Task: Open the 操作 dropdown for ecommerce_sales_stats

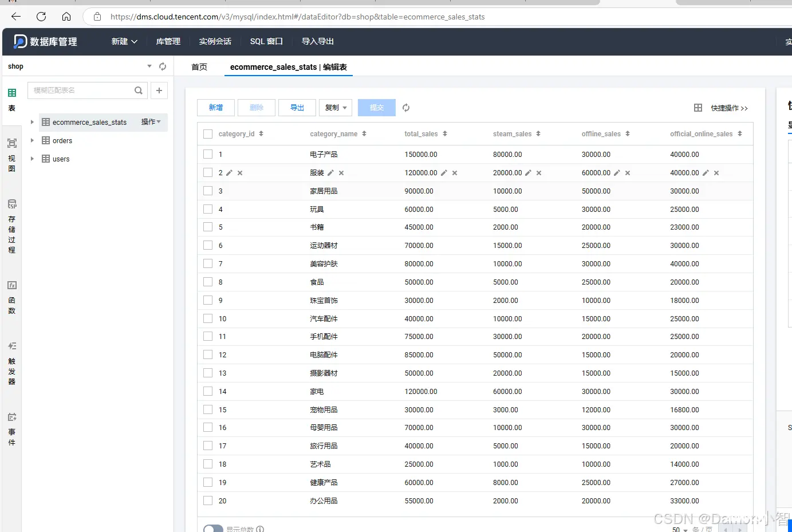Action: (x=151, y=122)
